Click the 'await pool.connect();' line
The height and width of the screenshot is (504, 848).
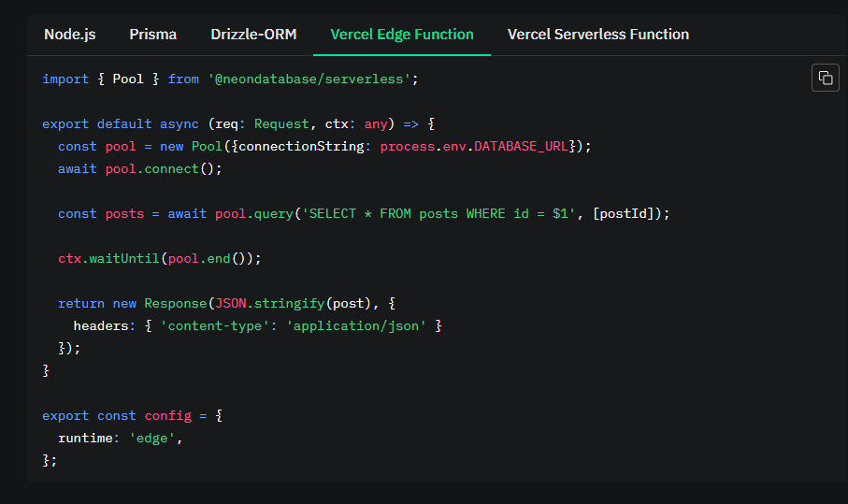[x=140, y=168]
